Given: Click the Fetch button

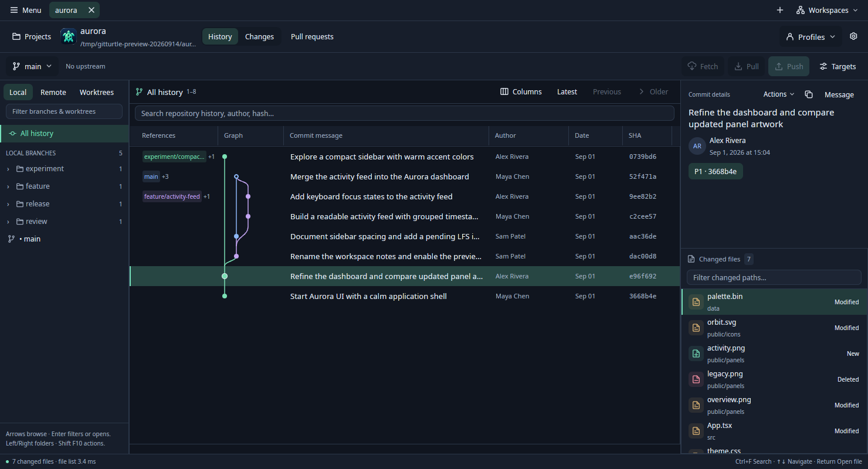Looking at the screenshot, I should coord(703,66).
